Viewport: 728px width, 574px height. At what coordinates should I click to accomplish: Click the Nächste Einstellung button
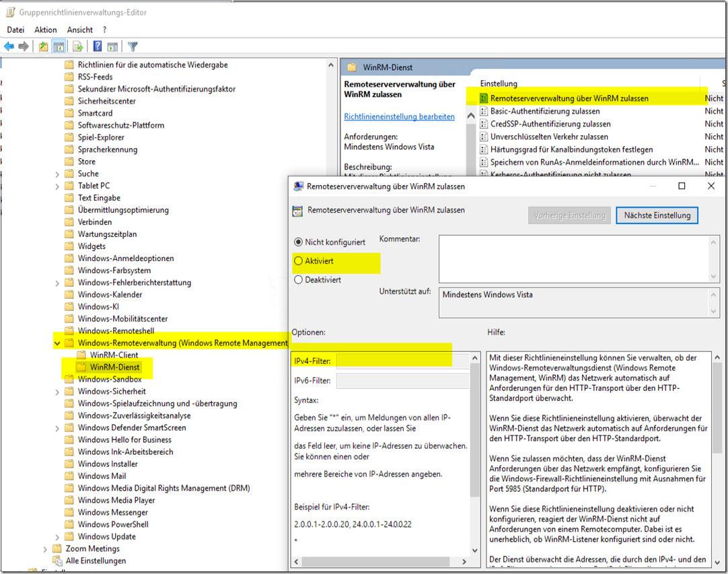[x=657, y=215]
